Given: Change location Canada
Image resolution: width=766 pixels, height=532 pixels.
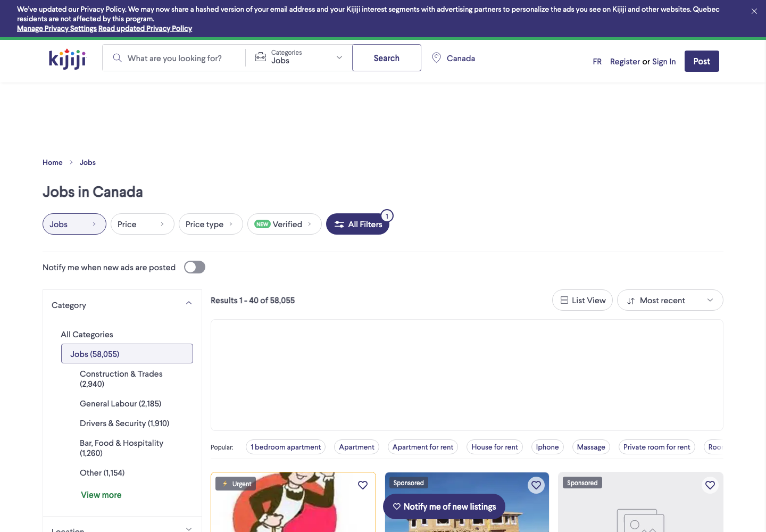Looking at the screenshot, I should point(454,58).
